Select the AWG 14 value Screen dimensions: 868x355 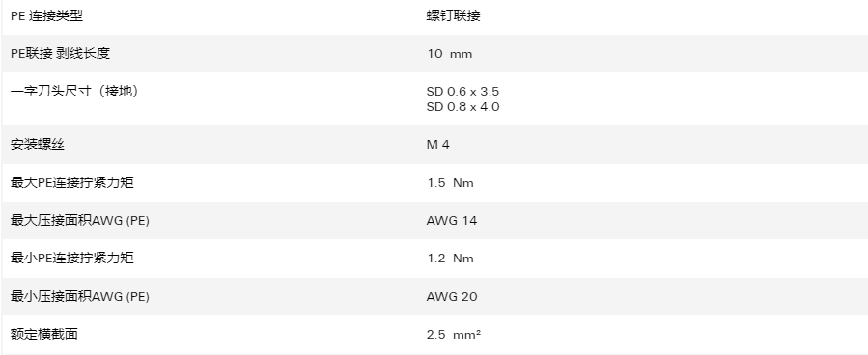[452, 221]
